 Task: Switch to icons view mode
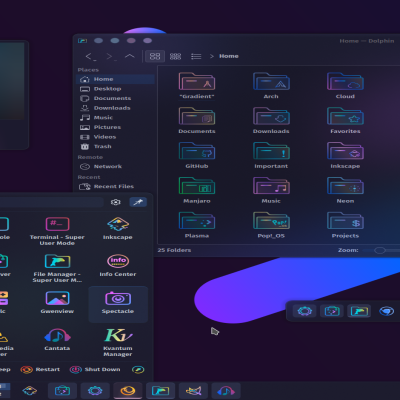(x=155, y=56)
